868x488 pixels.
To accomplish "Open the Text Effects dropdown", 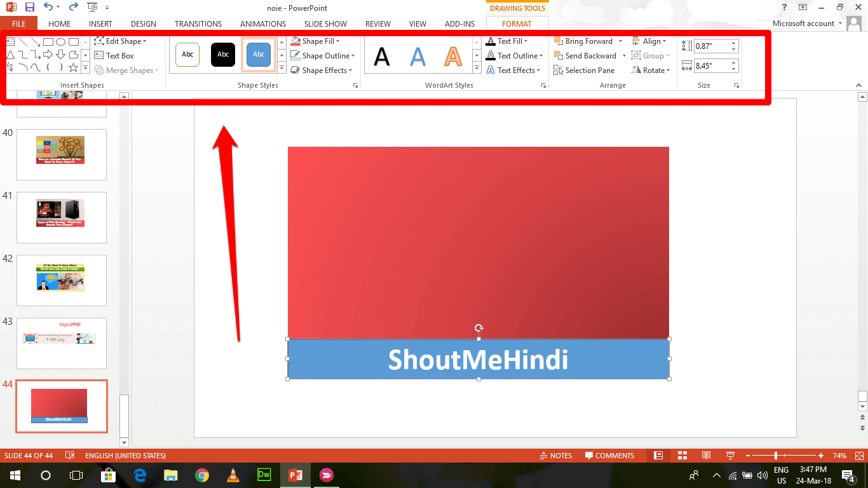I will [x=513, y=71].
